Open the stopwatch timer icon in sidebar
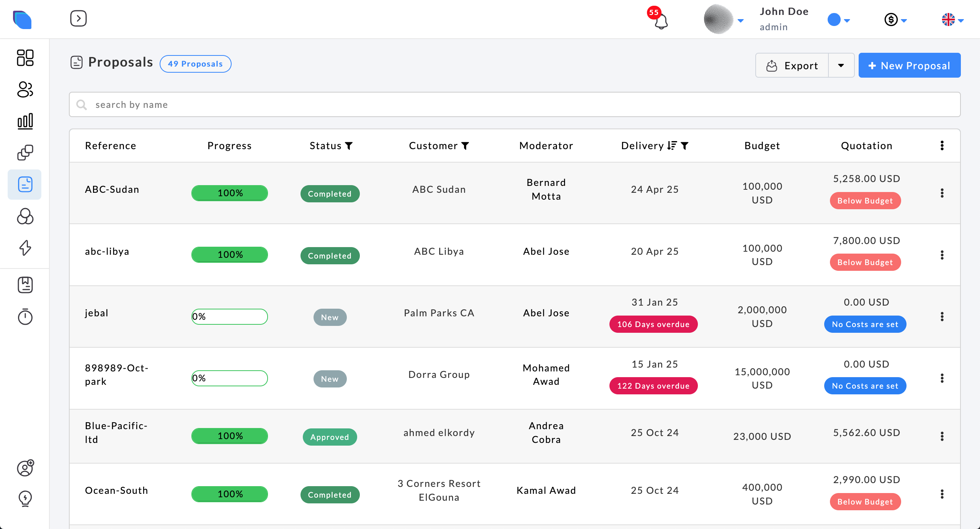 point(25,317)
